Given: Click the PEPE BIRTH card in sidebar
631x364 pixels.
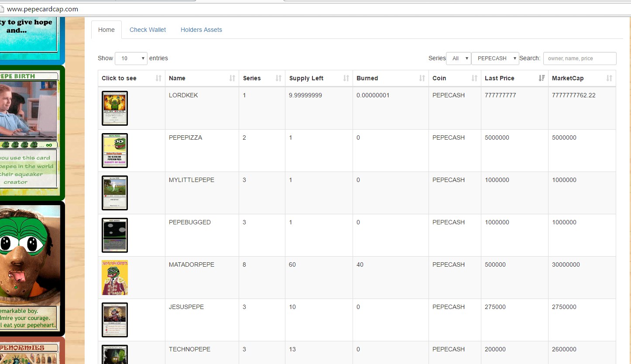Looking at the screenshot, I should [x=31, y=133].
